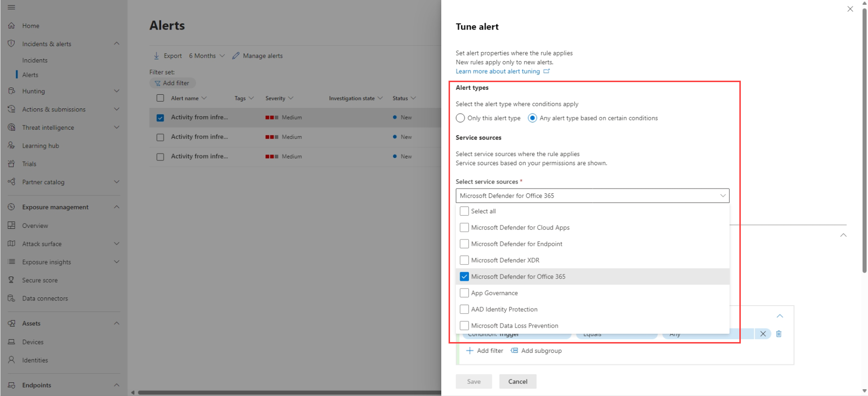Collapse the Exposure management section
This screenshot has height=396, width=868.
coord(117,207)
